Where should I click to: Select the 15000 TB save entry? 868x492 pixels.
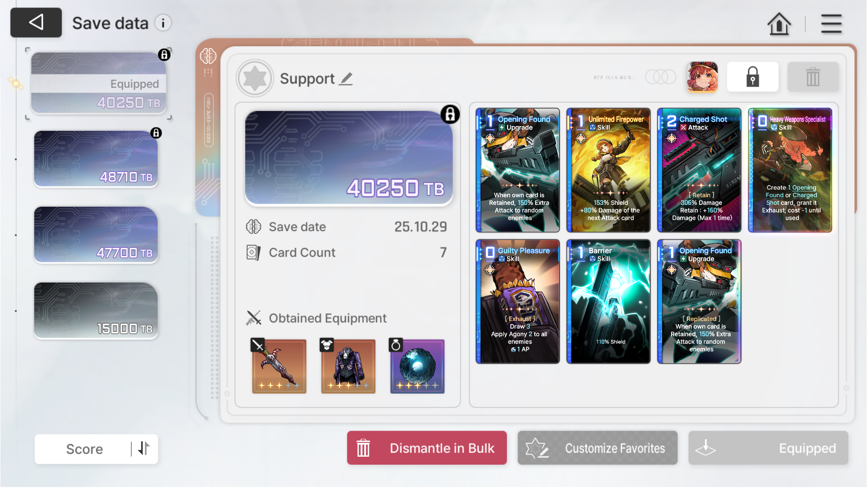click(96, 311)
